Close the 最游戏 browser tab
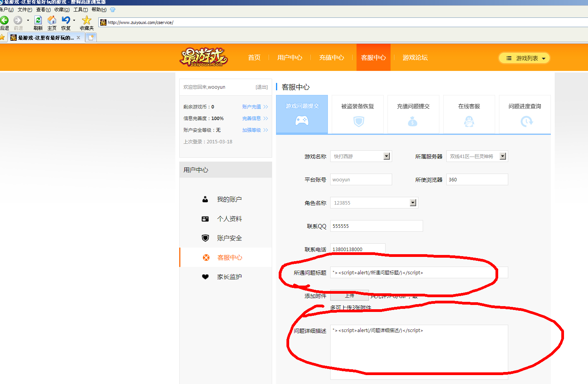588x384 pixels. (78, 38)
